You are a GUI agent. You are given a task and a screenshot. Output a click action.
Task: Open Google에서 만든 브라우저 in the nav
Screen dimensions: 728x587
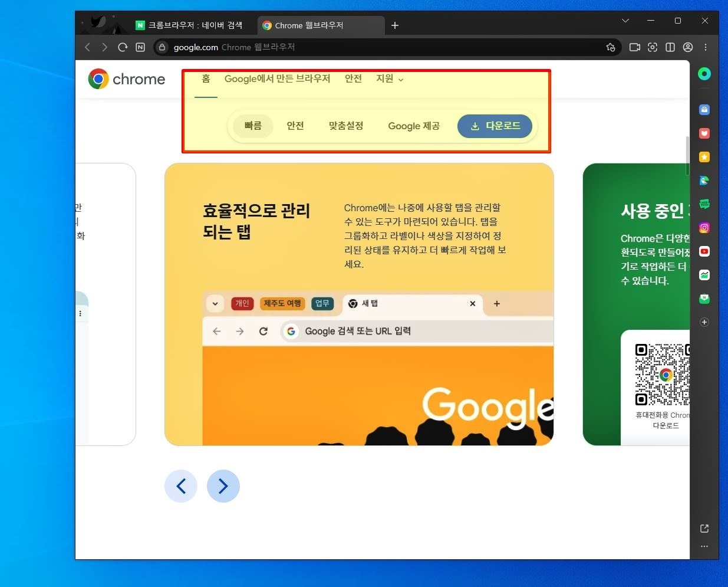[277, 78]
